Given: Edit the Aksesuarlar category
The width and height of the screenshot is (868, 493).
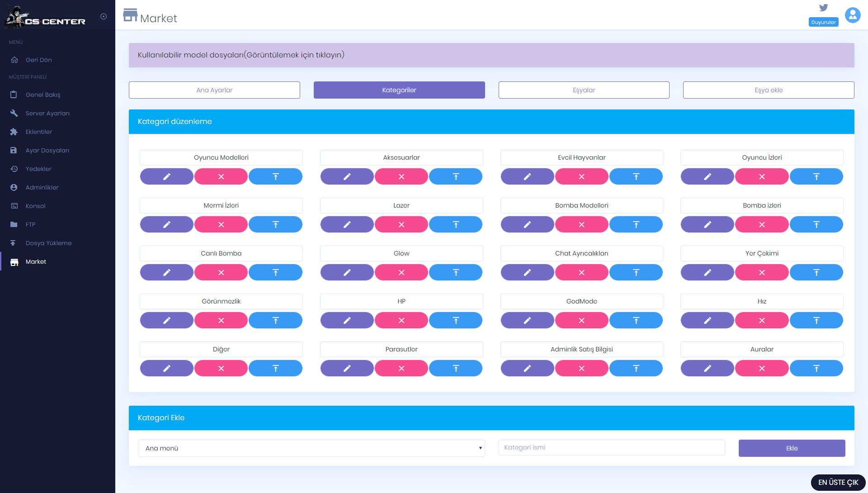Looking at the screenshot, I should pos(347,176).
